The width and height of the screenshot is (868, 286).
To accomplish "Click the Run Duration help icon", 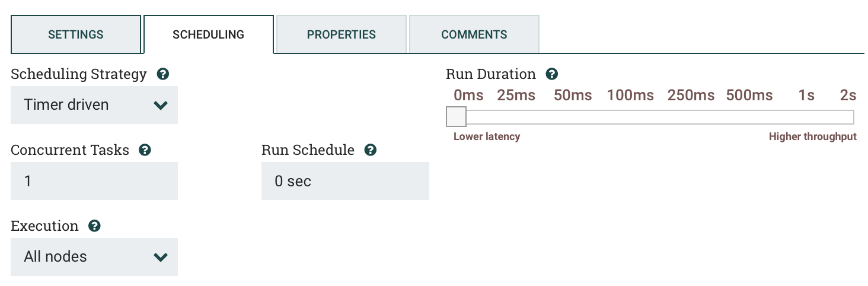I will point(552,74).
